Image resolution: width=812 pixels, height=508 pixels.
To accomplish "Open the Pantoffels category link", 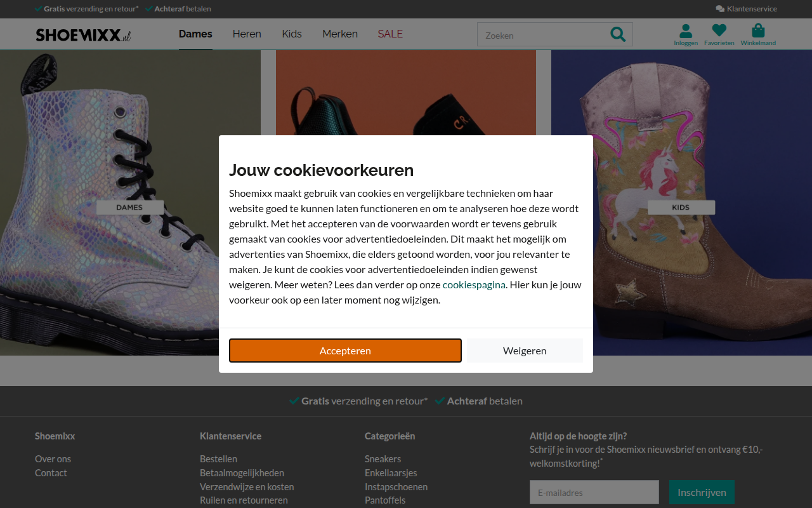I will (385, 500).
